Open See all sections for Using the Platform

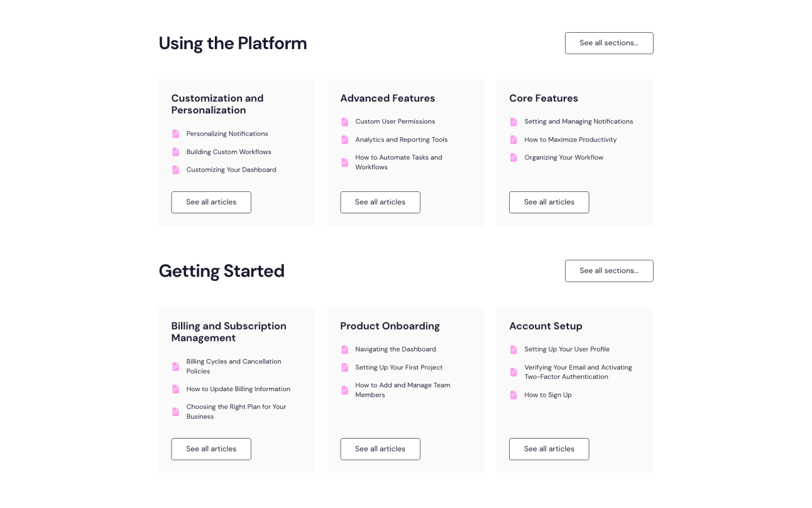[x=608, y=43]
